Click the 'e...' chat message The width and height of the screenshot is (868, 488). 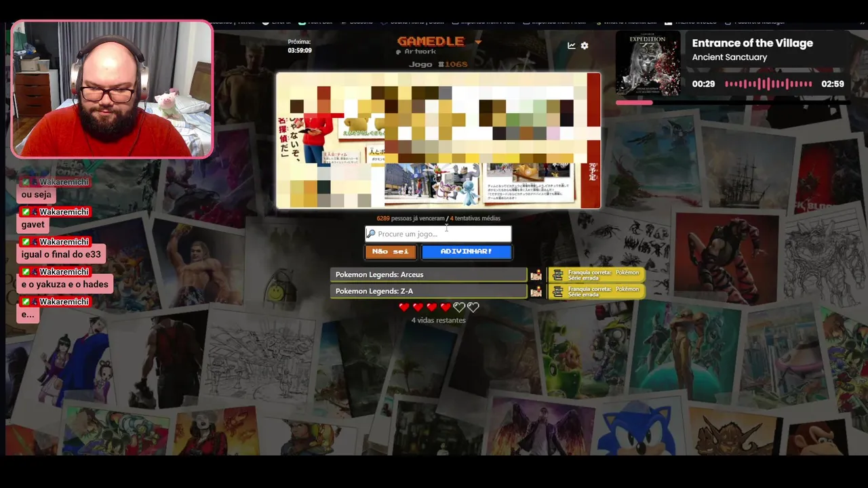point(28,314)
